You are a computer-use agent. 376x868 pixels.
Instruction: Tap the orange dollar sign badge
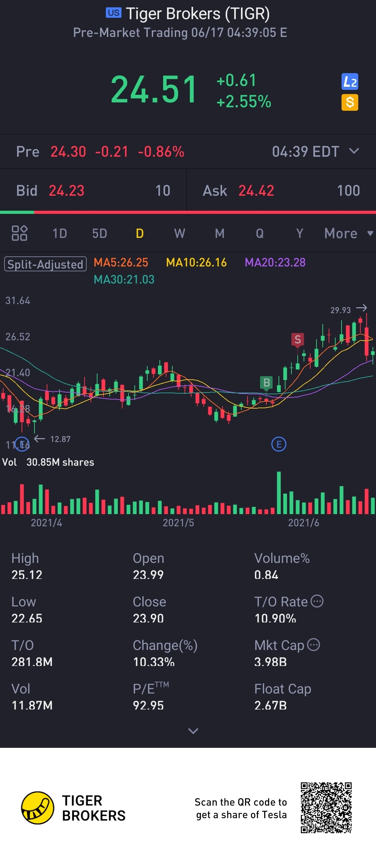click(350, 102)
